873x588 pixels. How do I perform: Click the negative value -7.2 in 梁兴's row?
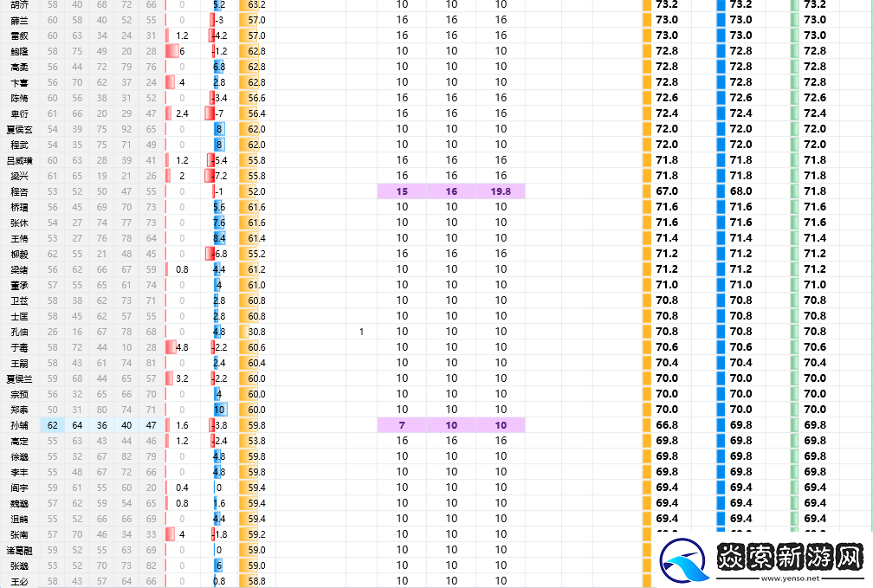[219, 176]
